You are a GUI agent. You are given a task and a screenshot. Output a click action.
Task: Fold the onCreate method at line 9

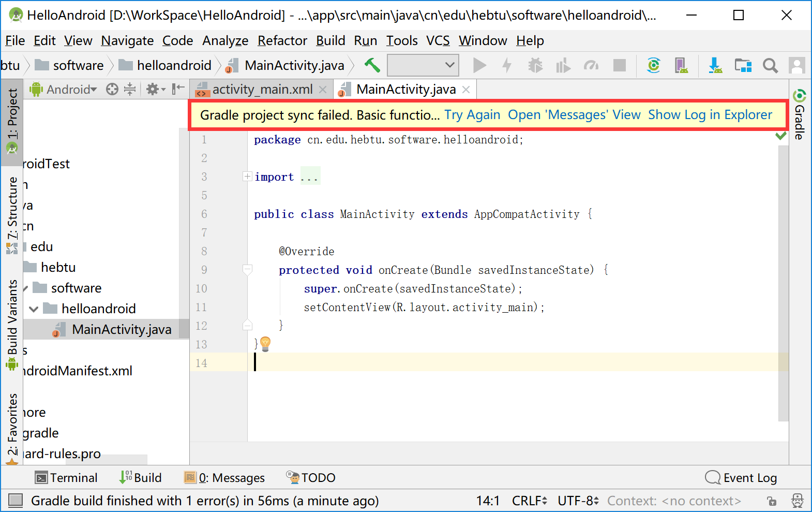tap(247, 270)
